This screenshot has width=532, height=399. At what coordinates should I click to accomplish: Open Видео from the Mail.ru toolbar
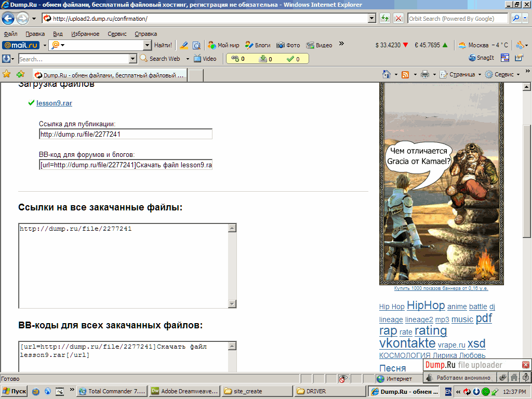320,45
